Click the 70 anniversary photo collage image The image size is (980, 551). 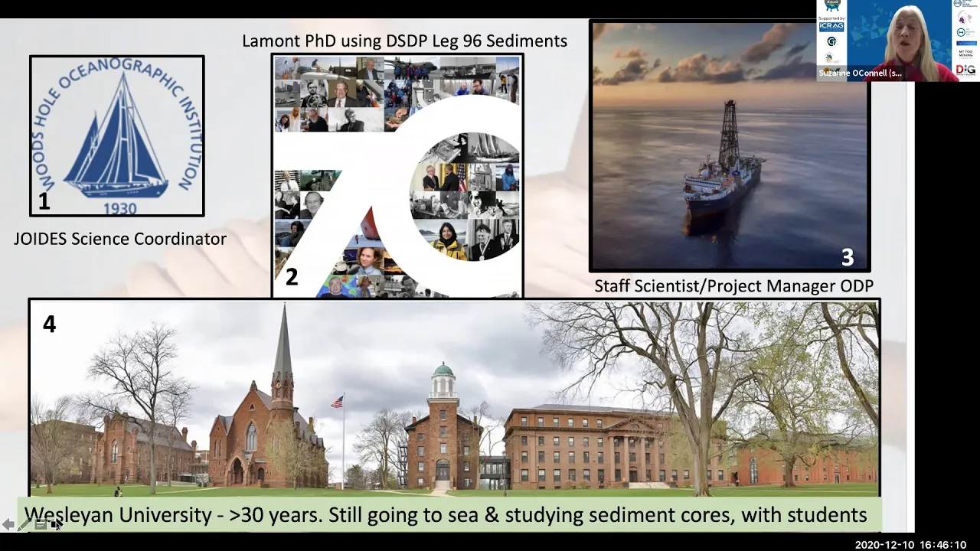coord(397,175)
